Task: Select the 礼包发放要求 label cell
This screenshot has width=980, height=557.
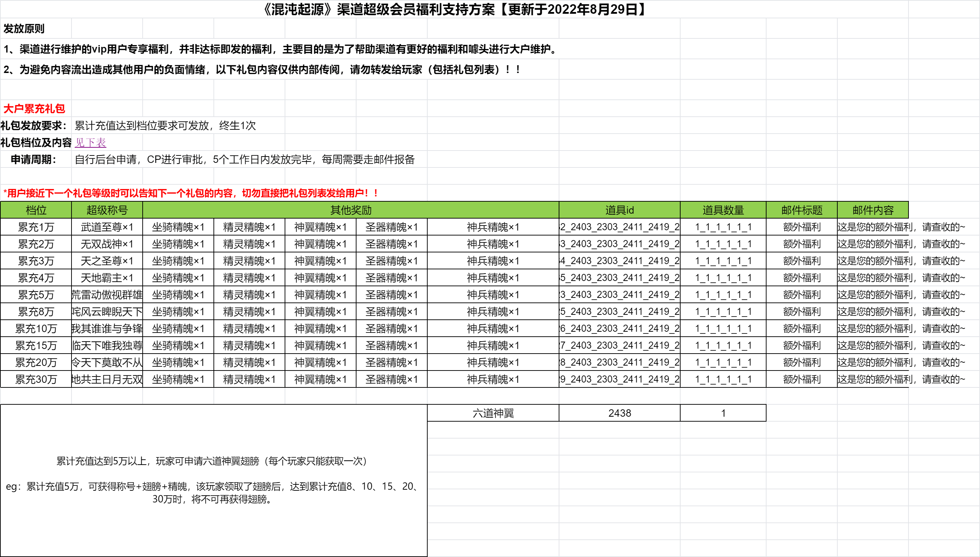Action: pos(36,126)
